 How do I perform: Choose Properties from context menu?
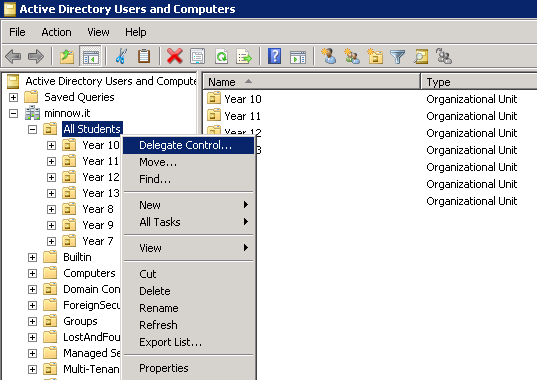point(188,368)
